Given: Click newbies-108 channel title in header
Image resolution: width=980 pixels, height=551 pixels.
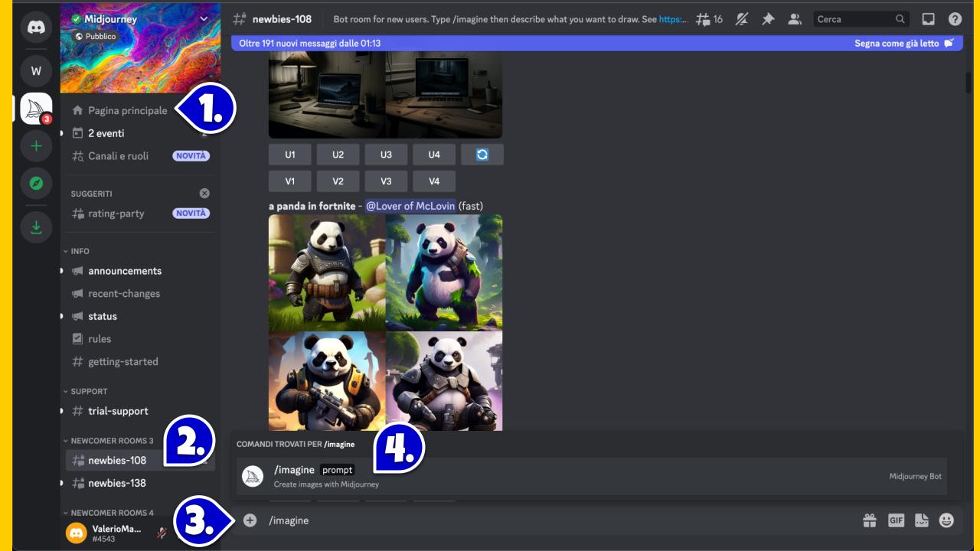Looking at the screenshot, I should tap(282, 19).
